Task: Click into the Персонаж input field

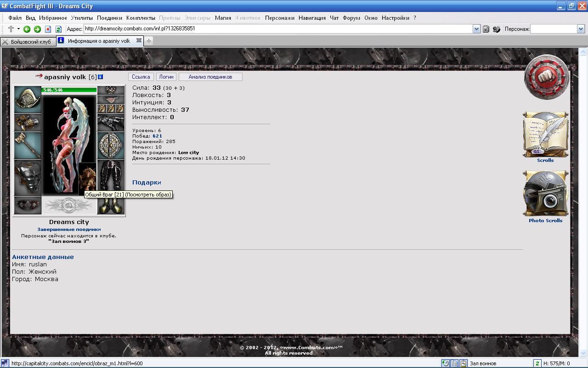Action: 554,29
